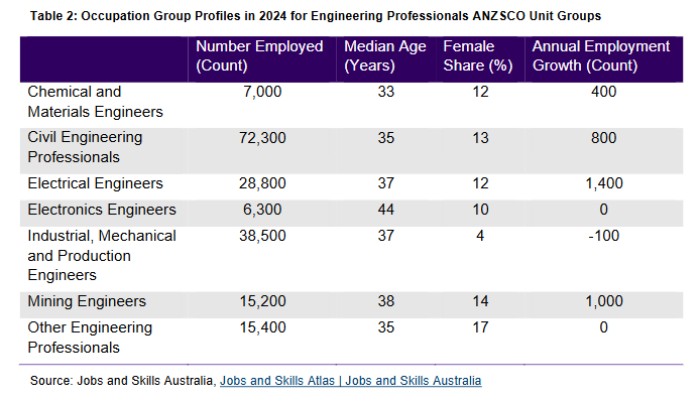The image size is (700, 401).
Task: Click the Other Engineering Professionals row label
Action: click(90, 337)
